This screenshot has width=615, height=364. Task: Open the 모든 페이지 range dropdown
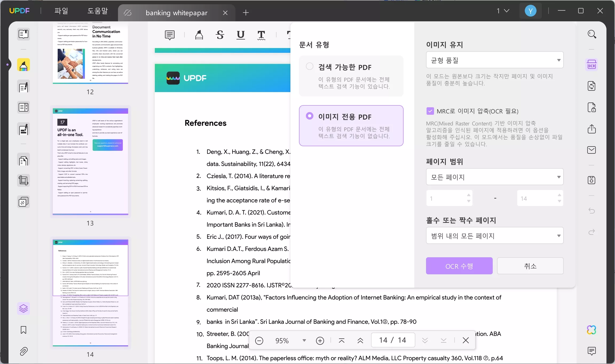(495, 177)
